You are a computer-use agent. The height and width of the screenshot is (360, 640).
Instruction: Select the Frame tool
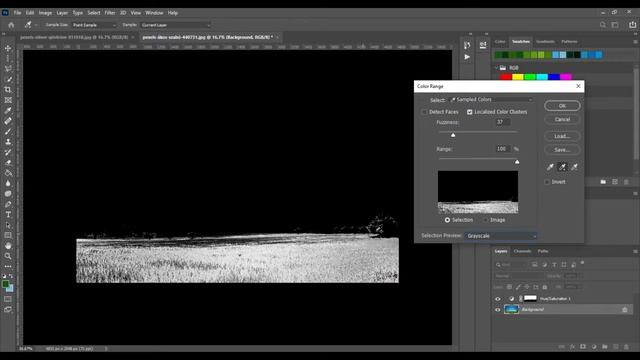[8, 100]
